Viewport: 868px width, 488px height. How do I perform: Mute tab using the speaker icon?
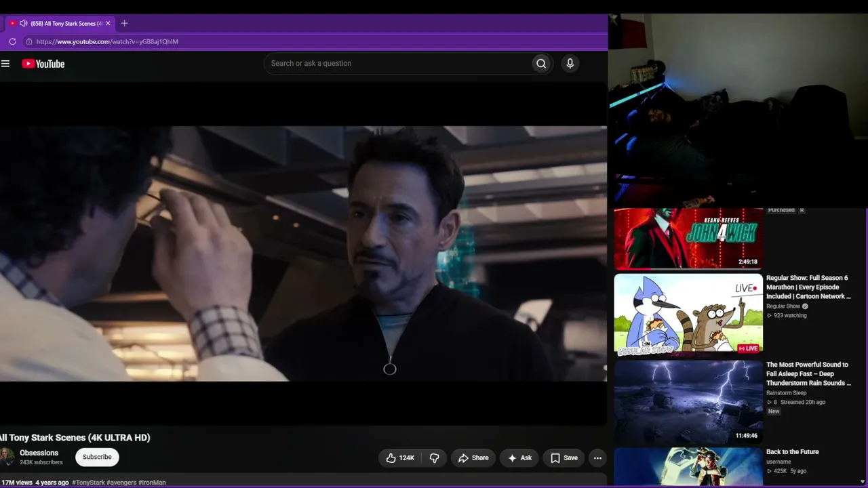(x=23, y=23)
